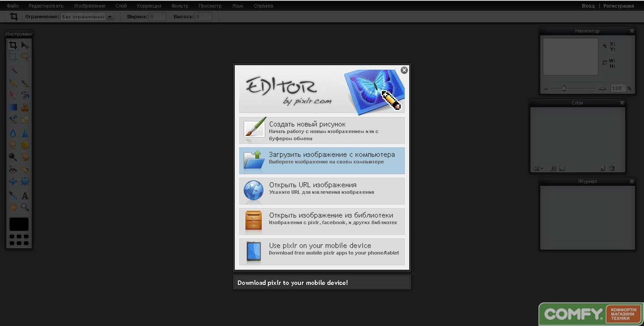Click the layer mask icon in Слои panel
Screen dimensions: 644x326
(x=553, y=168)
